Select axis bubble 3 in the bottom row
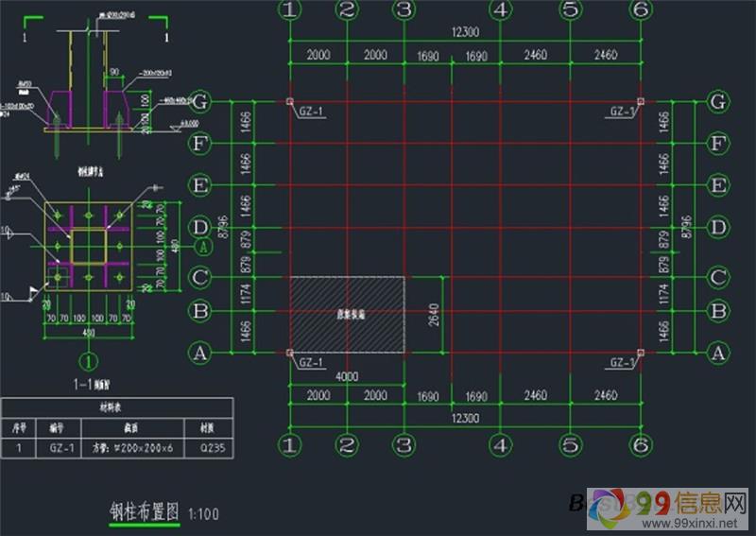The height and width of the screenshot is (536, 756). [x=404, y=443]
